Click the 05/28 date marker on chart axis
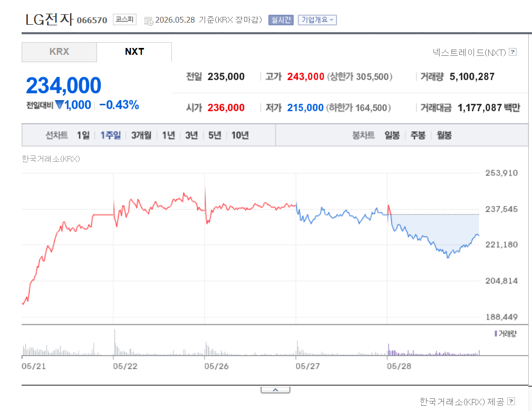Image resolution: width=532 pixels, height=411 pixels. click(x=399, y=366)
